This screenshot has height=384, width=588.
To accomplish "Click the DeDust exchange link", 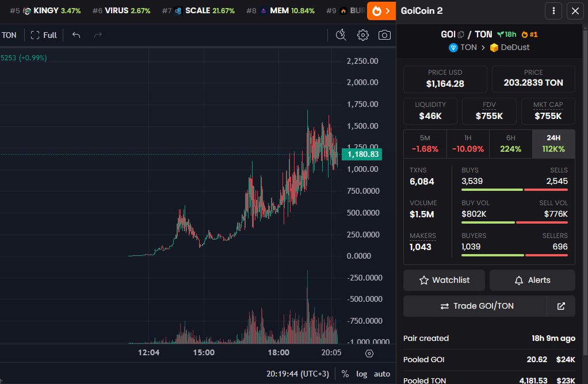I will [x=510, y=48].
